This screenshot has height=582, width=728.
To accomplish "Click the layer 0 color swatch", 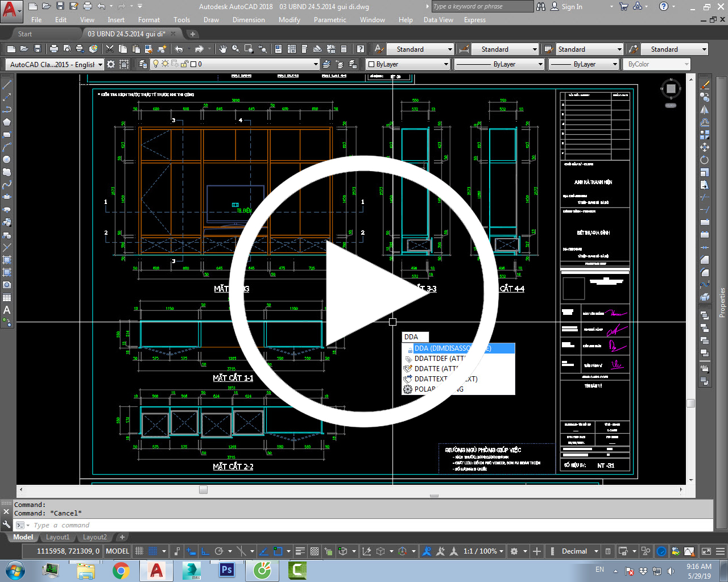I will pyautogui.click(x=193, y=64).
